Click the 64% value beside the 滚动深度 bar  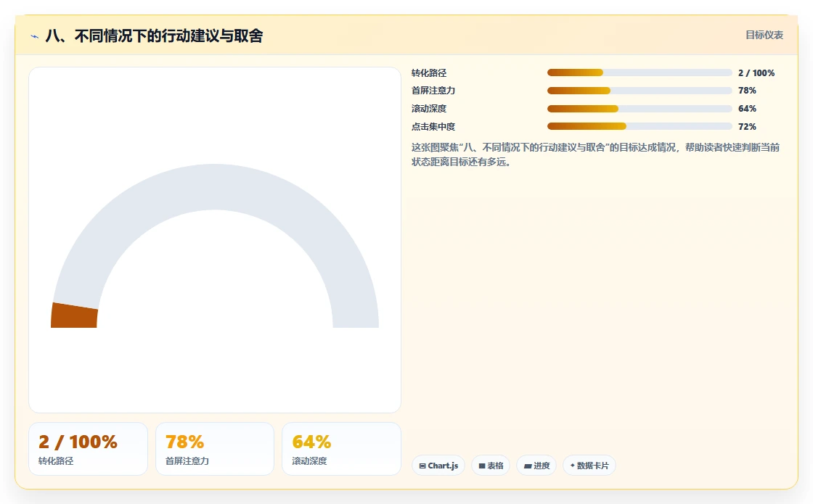click(x=747, y=109)
